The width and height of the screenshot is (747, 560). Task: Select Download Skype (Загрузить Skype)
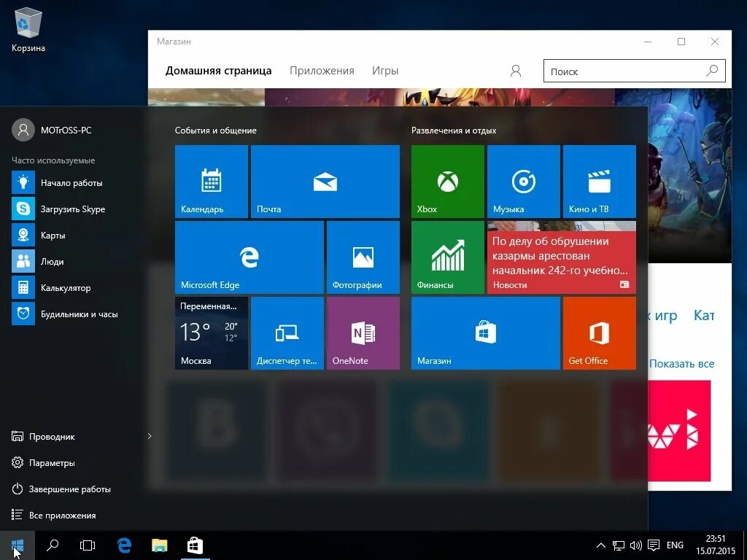coord(71,209)
